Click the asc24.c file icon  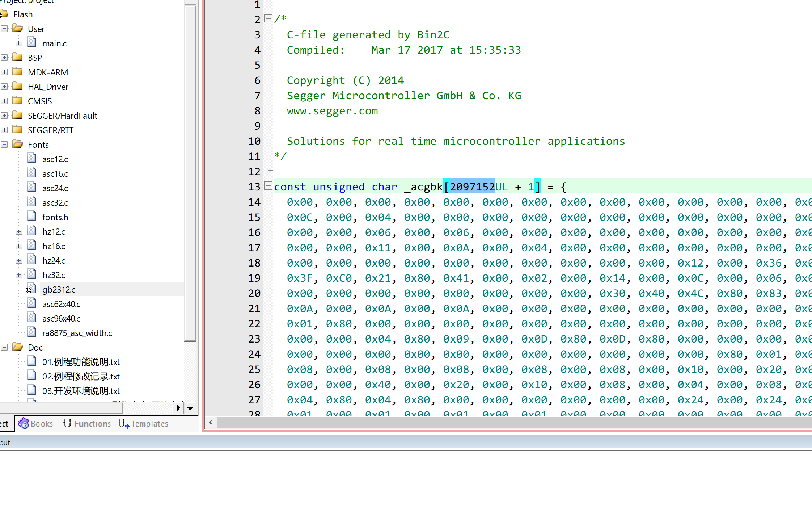point(32,187)
